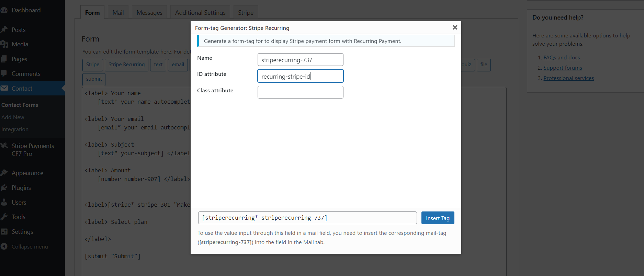The width and height of the screenshot is (644, 276).
Task: Open the Support forums link
Action: click(x=563, y=68)
